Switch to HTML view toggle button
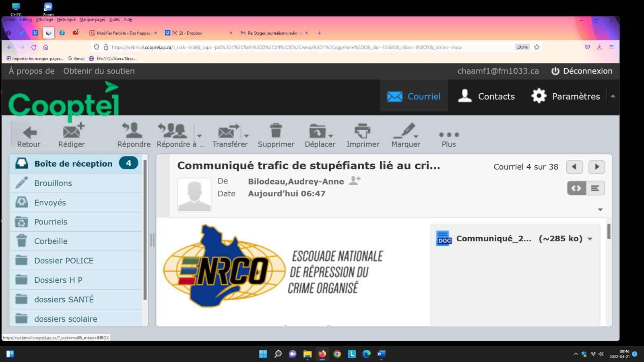This screenshot has width=644, height=362. [x=576, y=188]
